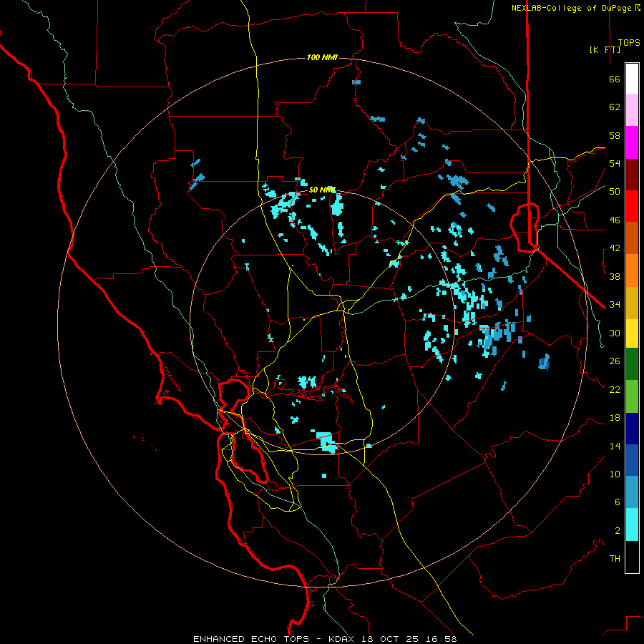Click the cyan legend swatch
This screenshot has width=644, height=644.
point(632,525)
